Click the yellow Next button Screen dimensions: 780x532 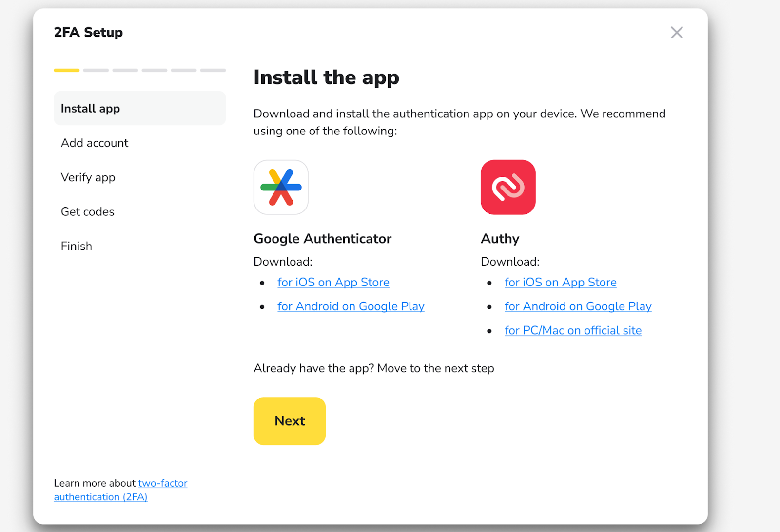(290, 421)
